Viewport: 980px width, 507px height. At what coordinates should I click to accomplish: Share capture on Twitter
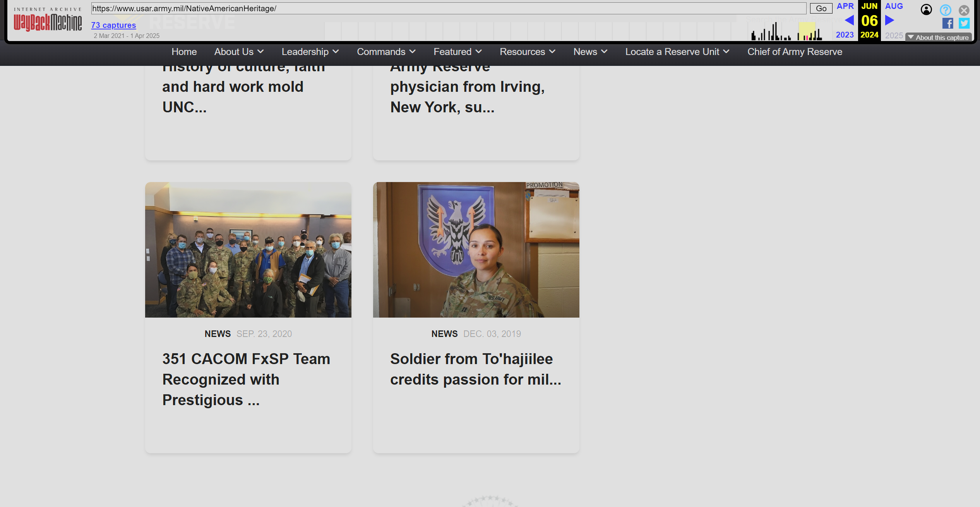(964, 23)
